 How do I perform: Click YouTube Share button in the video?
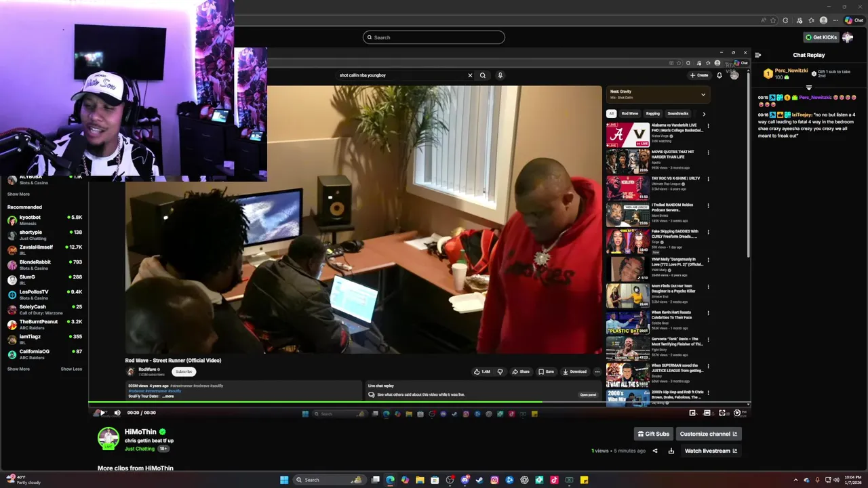(x=521, y=371)
